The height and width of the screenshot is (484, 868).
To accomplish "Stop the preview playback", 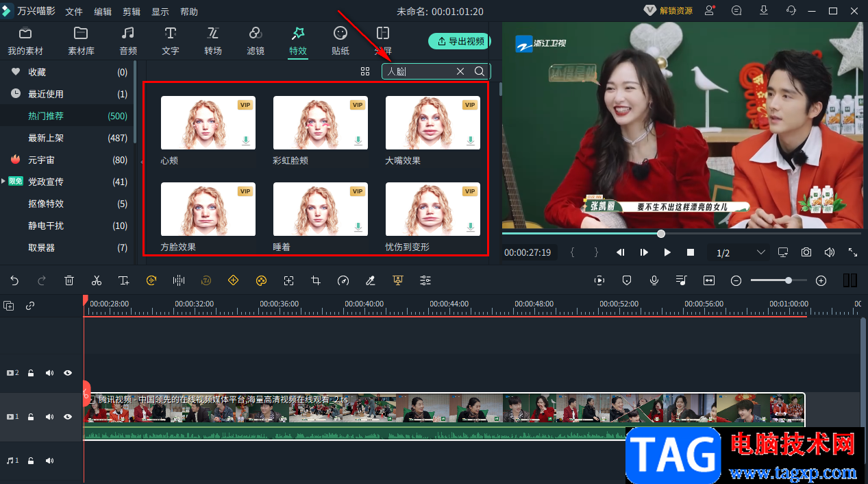I will point(691,252).
